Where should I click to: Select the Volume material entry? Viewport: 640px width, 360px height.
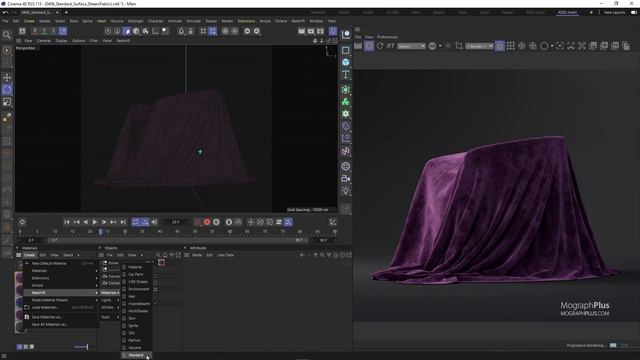135,348
